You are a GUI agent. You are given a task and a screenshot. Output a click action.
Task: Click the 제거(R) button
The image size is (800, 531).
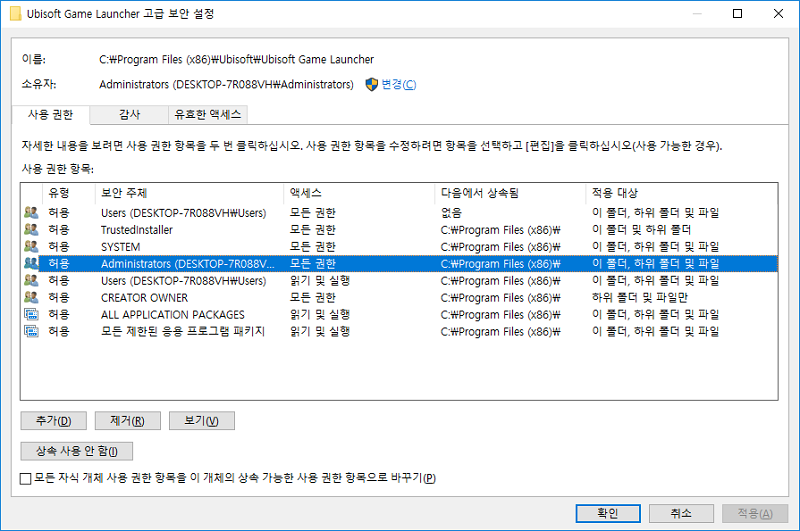128,421
